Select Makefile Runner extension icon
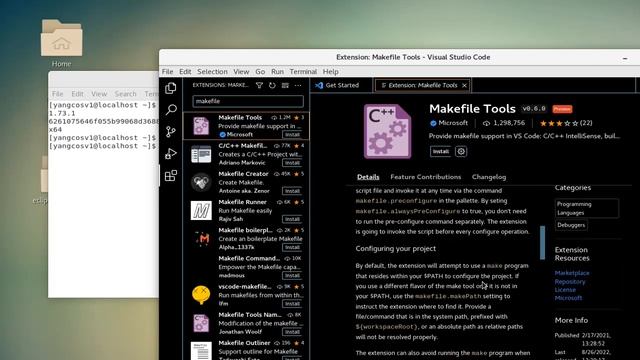 point(201,210)
